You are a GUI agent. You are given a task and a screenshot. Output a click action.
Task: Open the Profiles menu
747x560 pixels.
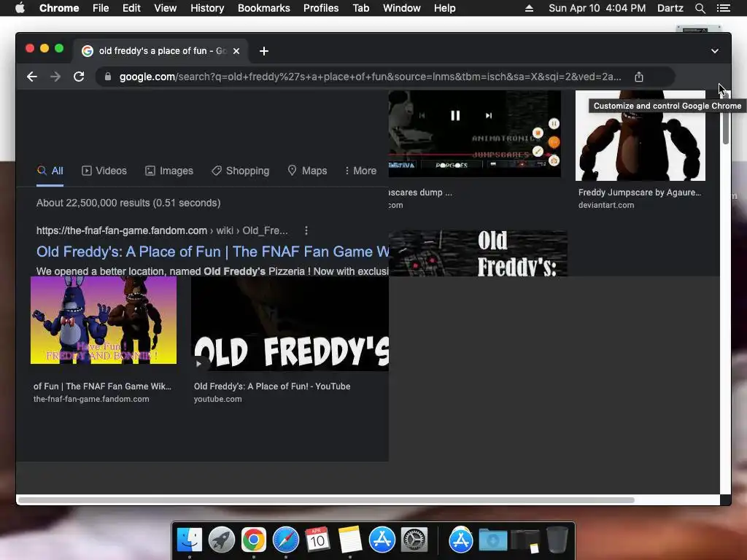(321, 8)
